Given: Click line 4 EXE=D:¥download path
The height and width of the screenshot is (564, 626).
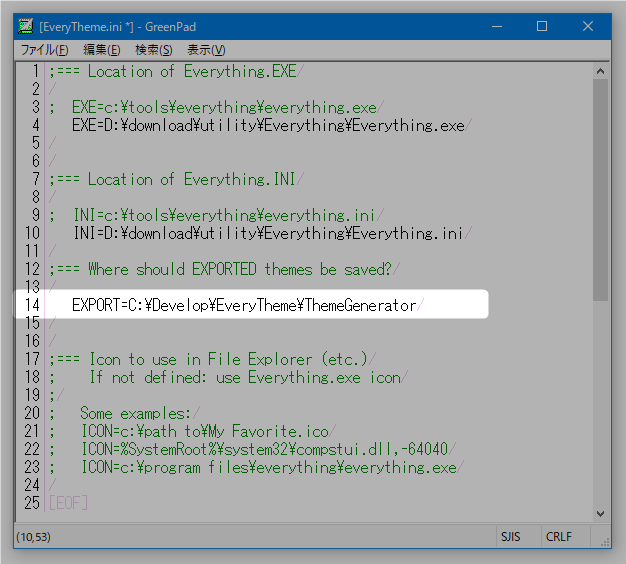Looking at the screenshot, I should (x=268, y=126).
